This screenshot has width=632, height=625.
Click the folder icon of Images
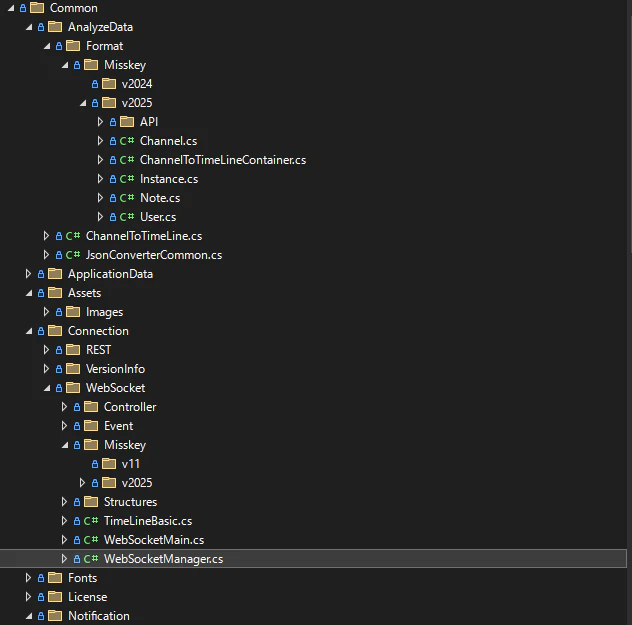coord(73,311)
